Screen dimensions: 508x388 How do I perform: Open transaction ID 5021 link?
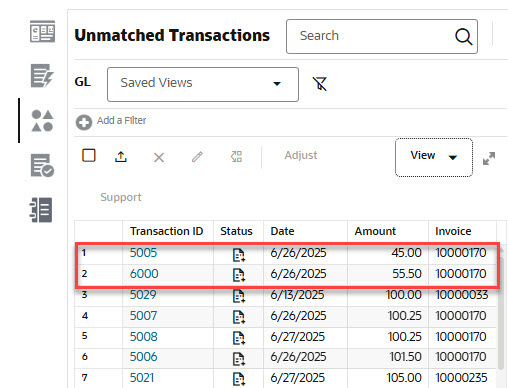coord(142,378)
